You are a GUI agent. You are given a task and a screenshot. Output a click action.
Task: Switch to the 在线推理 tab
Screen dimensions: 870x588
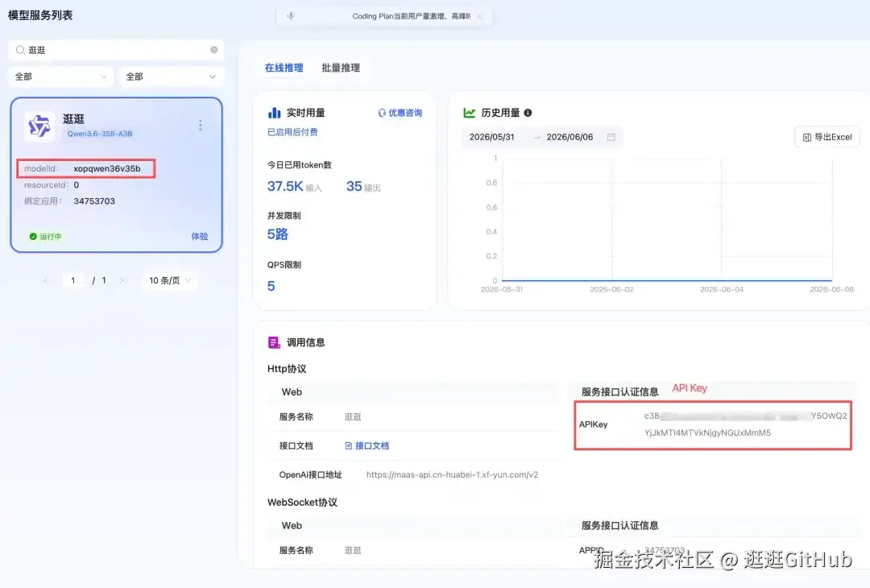284,68
